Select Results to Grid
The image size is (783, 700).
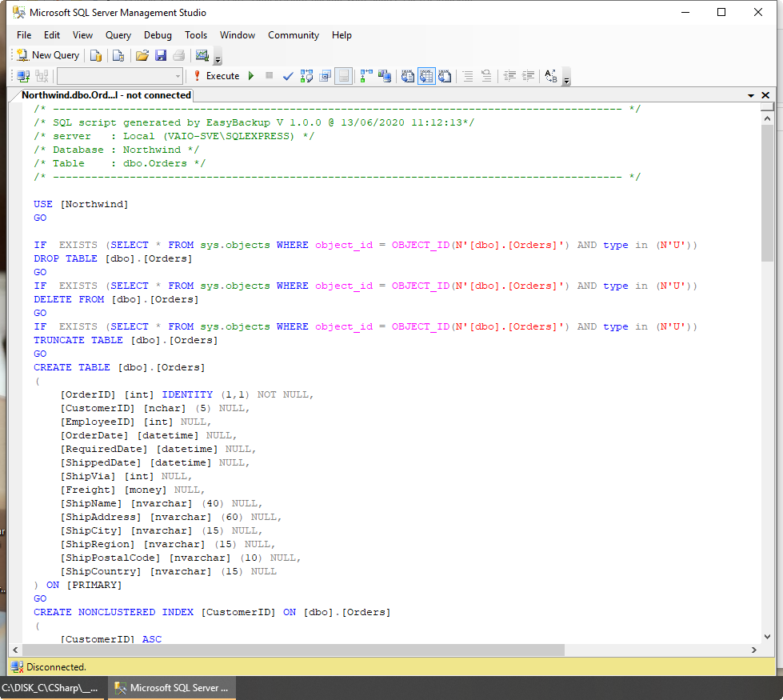point(426,76)
